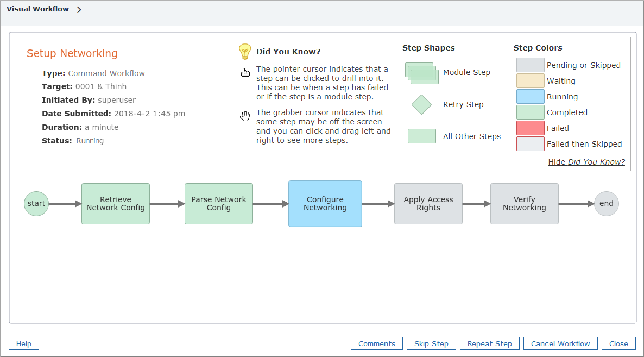Click the pointer cursor hand icon
Screen dimensions: 644x357
click(245, 73)
